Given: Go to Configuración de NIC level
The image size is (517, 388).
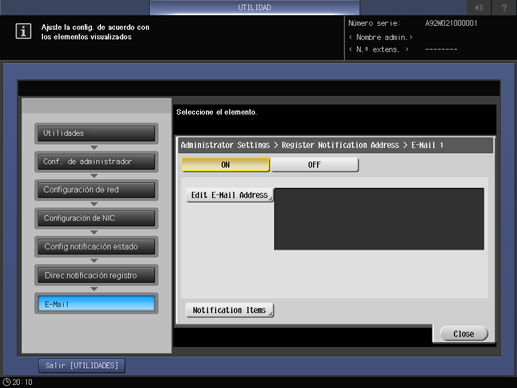Looking at the screenshot, I should tap(96, 218).
